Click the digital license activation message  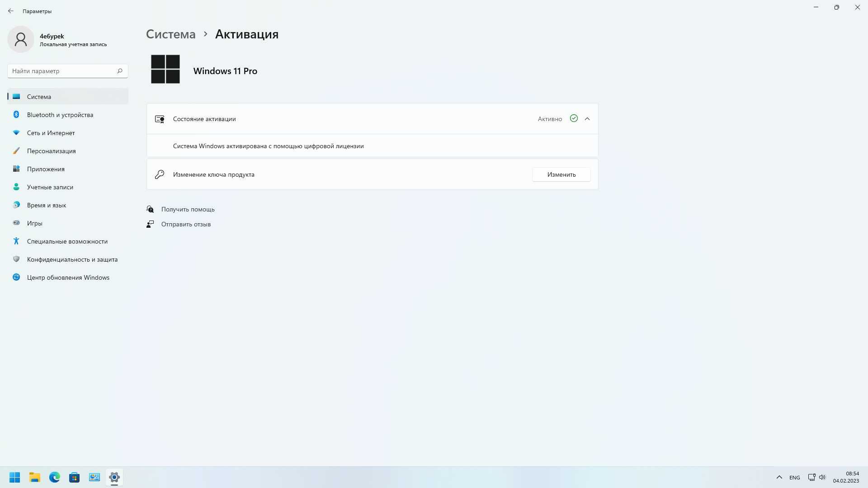268,146
